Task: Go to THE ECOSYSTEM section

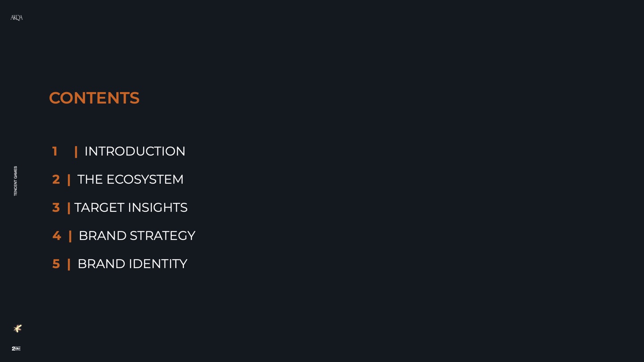Action: click(x=130, y=179)
